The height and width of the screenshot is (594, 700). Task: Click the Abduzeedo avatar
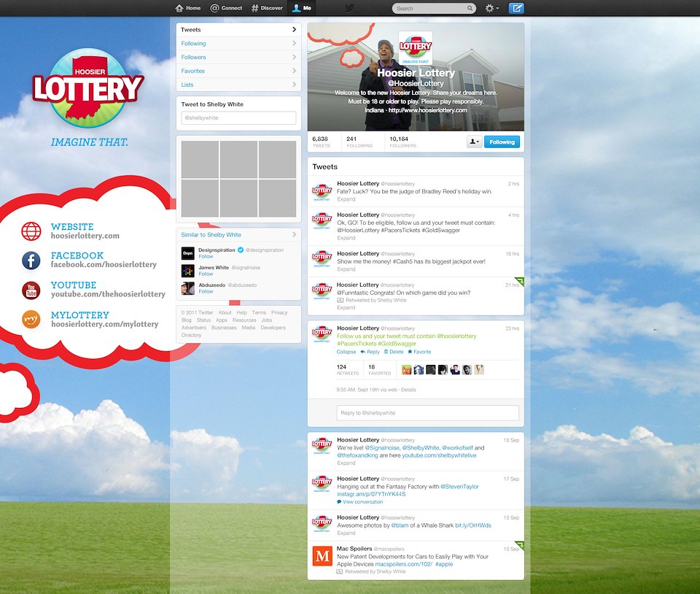[x=188, y=288]
